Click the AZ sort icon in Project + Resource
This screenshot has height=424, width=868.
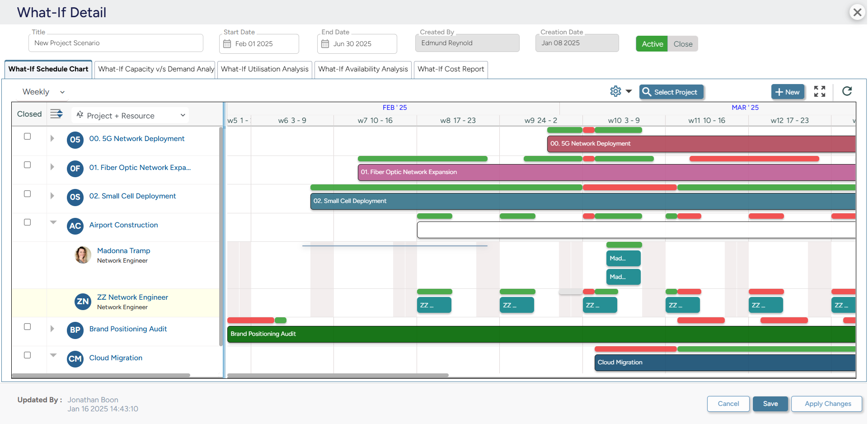click(79, 115)
